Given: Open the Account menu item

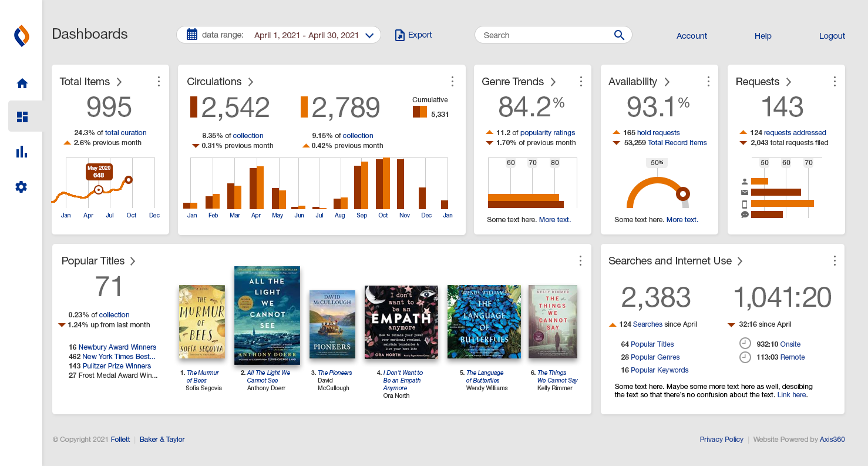Looking at the screenshot, I should (x=691, y=36).
